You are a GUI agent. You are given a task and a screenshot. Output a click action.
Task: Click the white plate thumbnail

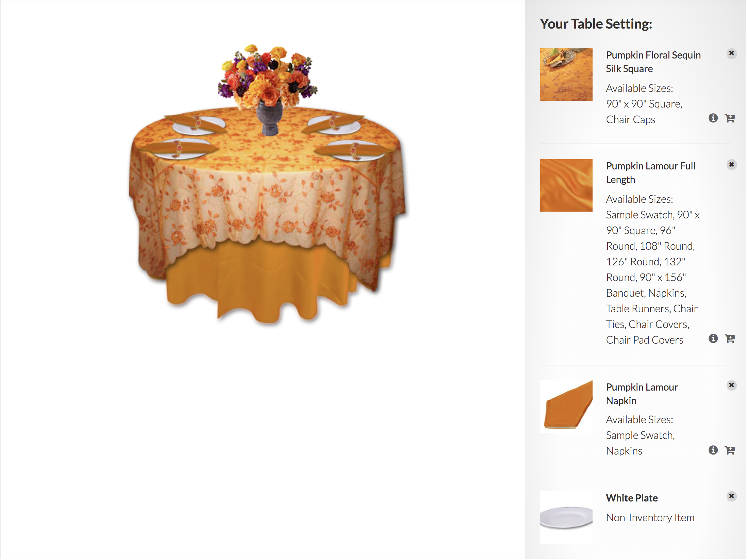click(x=566, y=517)
